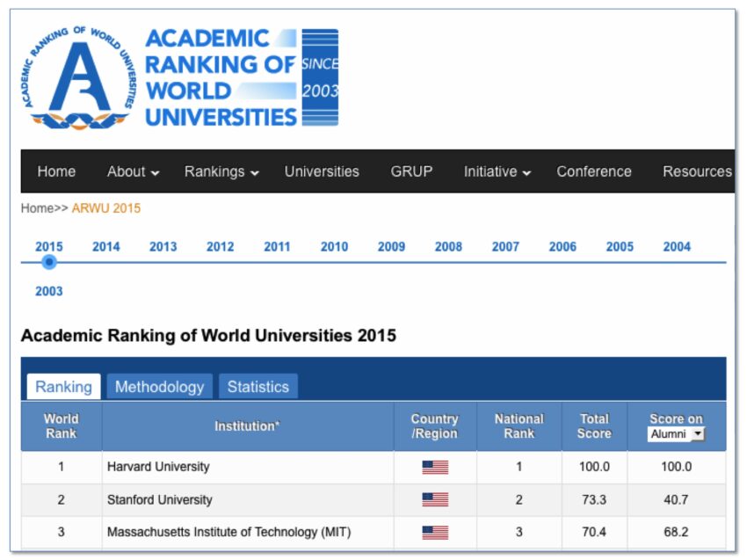Select year 2005 on the timeline
This screenshot has height=560, width=747.
coord(620,247)
